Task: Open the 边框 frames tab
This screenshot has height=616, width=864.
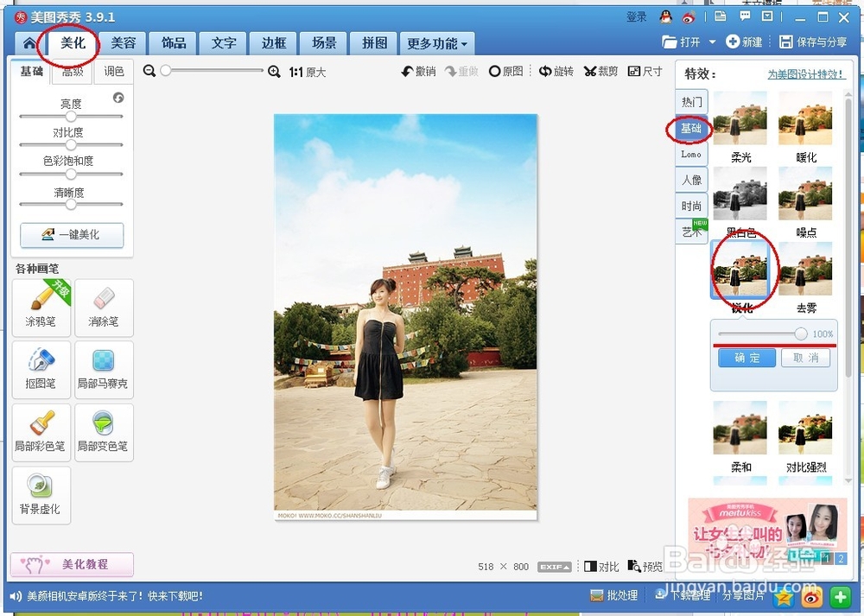Action: [274, 43]
